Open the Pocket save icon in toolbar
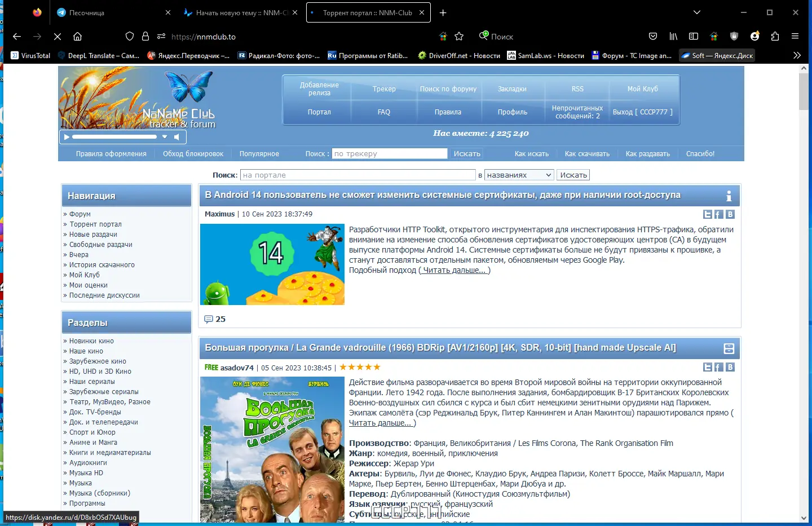Screen dimensions: 812x526 653,37
